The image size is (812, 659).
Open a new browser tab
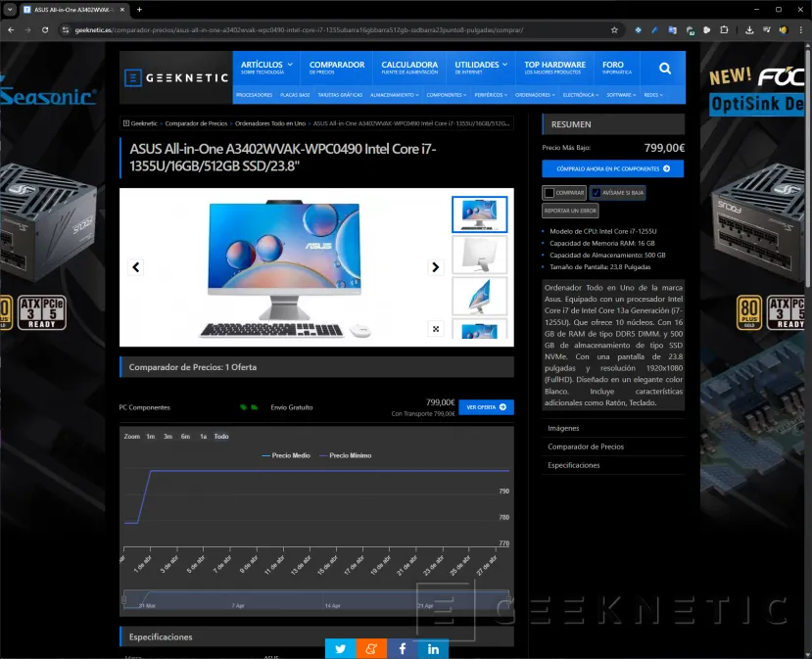click(x=139, y=10)
